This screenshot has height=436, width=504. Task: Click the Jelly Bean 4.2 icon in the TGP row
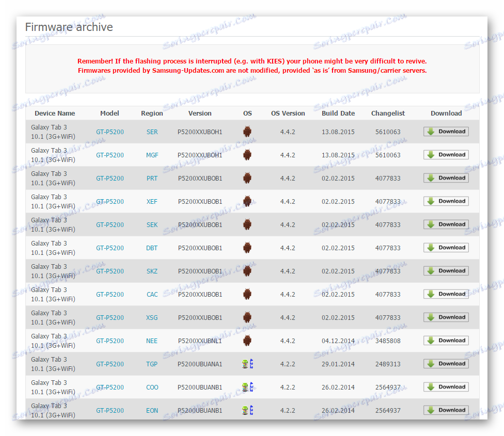pyautogui.click(x=247, y=364)
